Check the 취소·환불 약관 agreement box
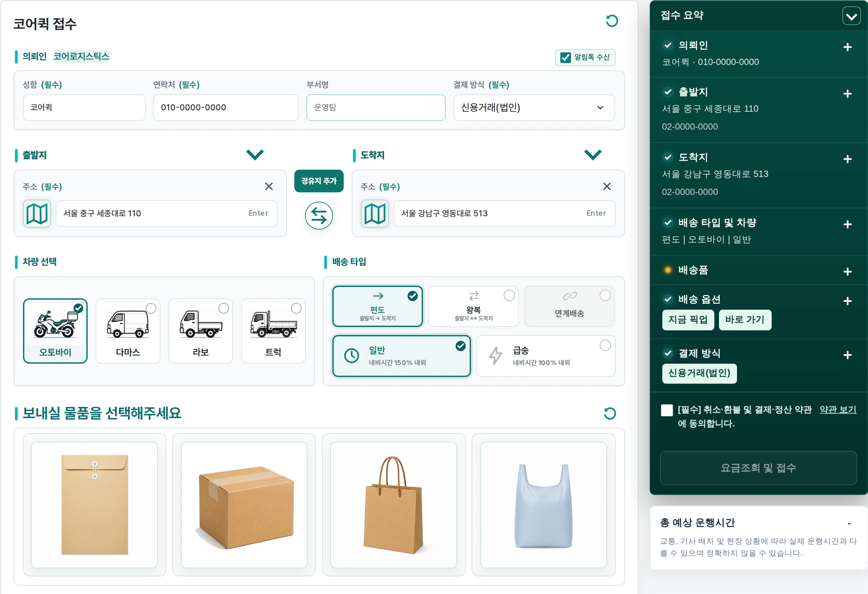 click(667, 410)
